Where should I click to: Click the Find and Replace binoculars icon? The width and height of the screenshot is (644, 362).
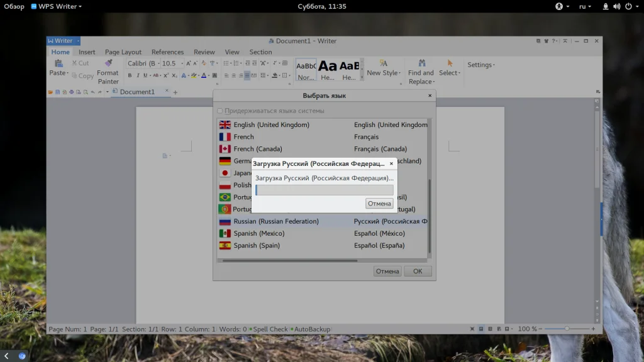[x=420, y=63]
